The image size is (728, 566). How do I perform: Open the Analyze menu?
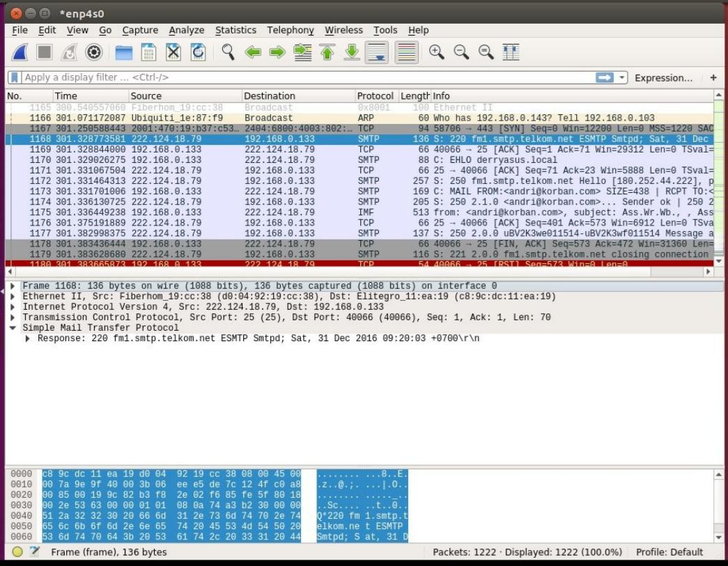point(187,30)
